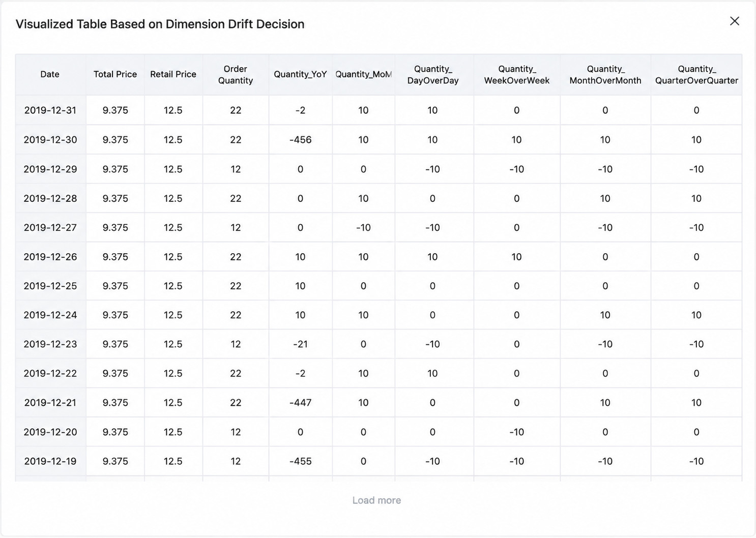
Task: Click the 2019-12-19 date cell
Action: coord(50,461)
